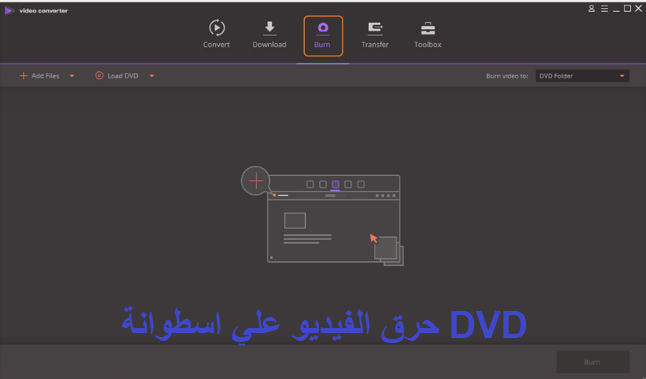Open the DVD Folder dropdown
Viewport: 646px width, 379px height.
pyautogui.click(x=582, y=76)
